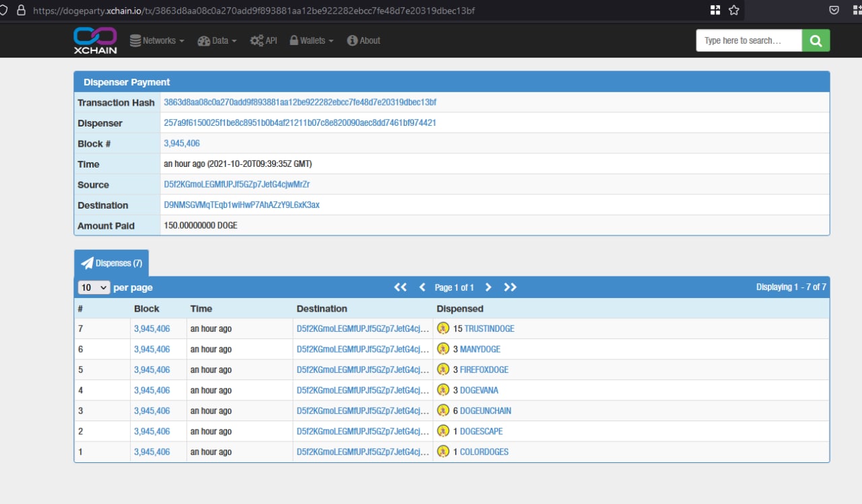Open the DOGESCAPE asset link
Image resolution: width=862 pixels, height=504 pixels.
click(x=482, y=431)
